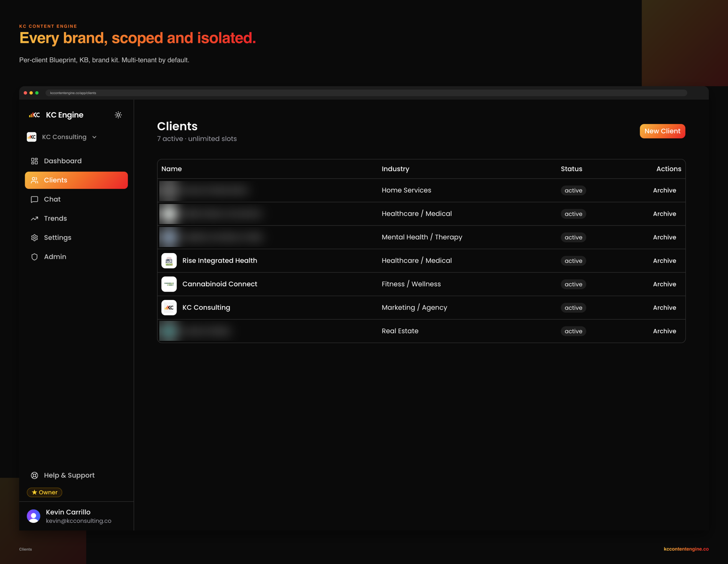
Task: Click the Rise Integrated Health logo
Action: 169,261
